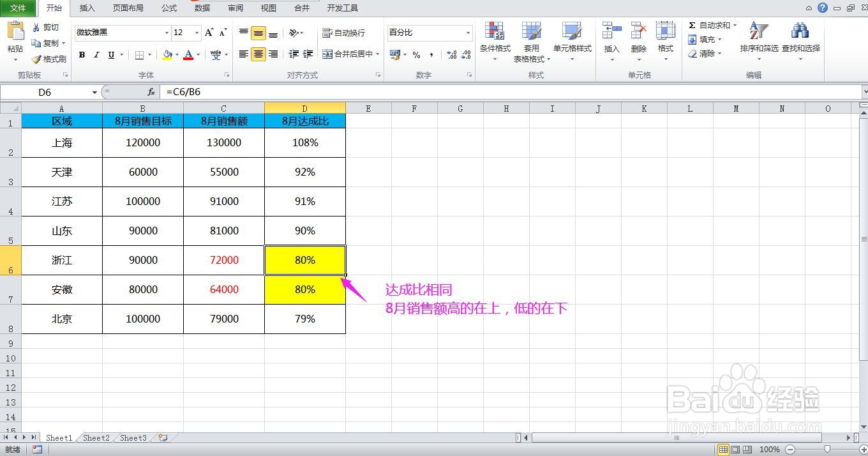Toggle Bold formatting
This screenshot has width=868, height=456.
pyautogui.click(x=82, y=55)
